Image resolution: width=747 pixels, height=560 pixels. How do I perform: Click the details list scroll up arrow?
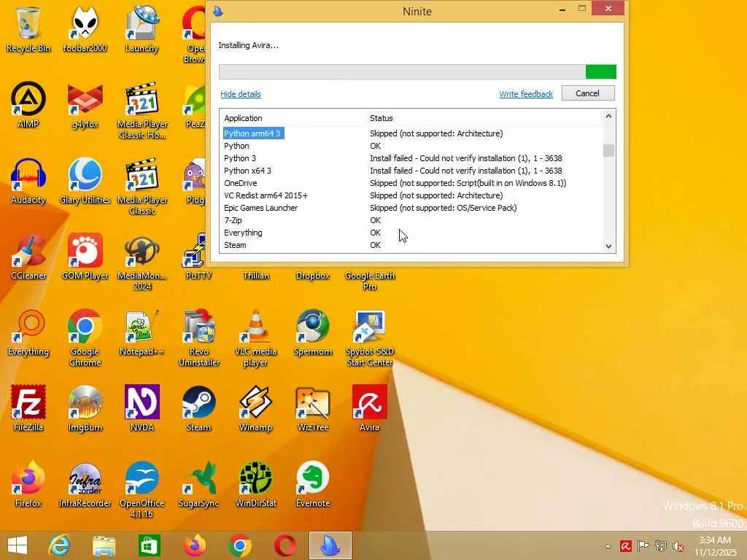tap(608, 117)
